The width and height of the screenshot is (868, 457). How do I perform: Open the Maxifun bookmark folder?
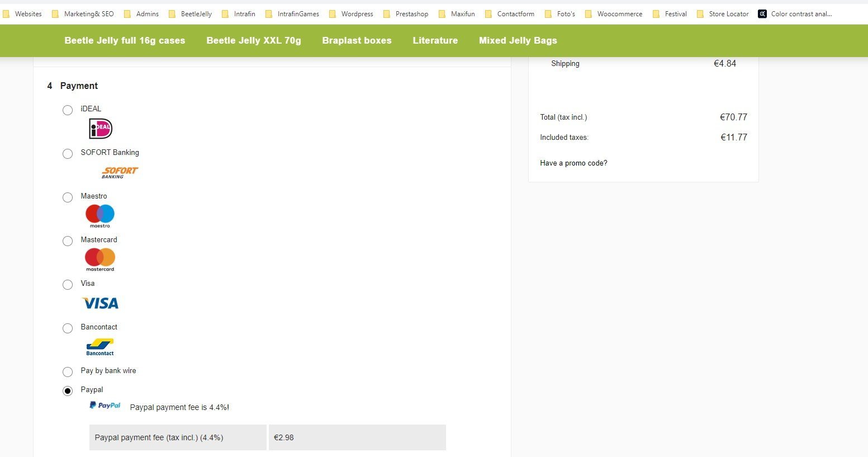[457, 14]
